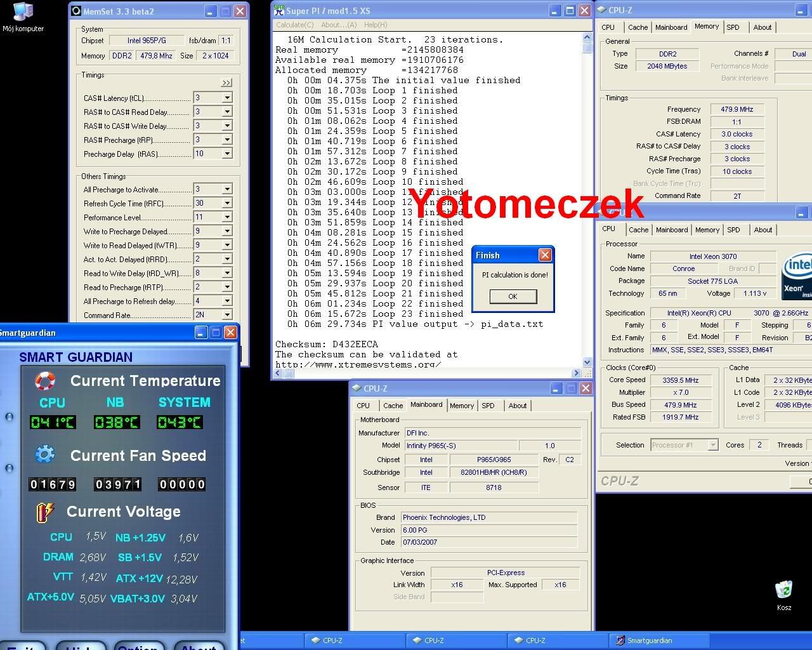Click the Checksum: D432EECA line

pos(327,344)
